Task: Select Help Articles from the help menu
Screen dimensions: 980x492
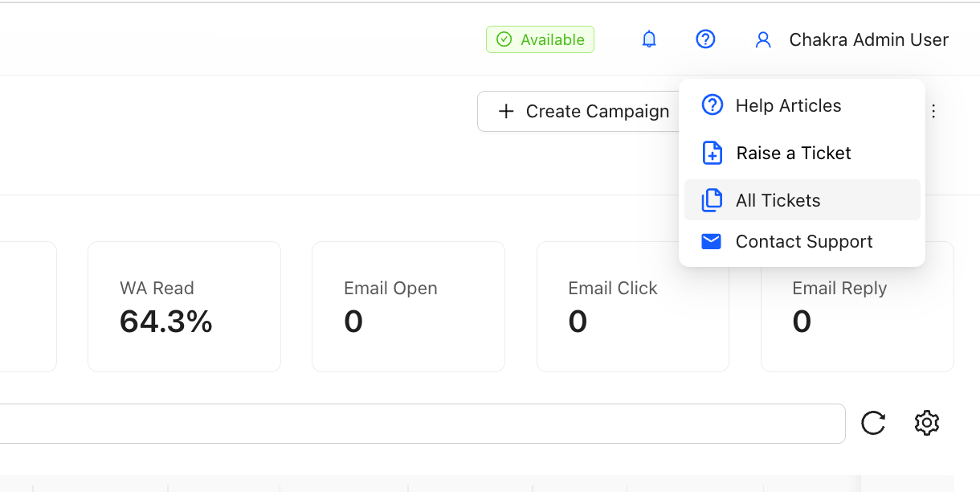Action: tap(788, 105)
